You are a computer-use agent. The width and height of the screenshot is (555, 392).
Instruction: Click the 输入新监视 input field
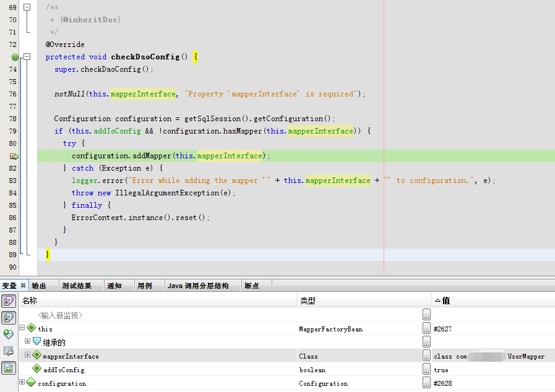(60, 315)
